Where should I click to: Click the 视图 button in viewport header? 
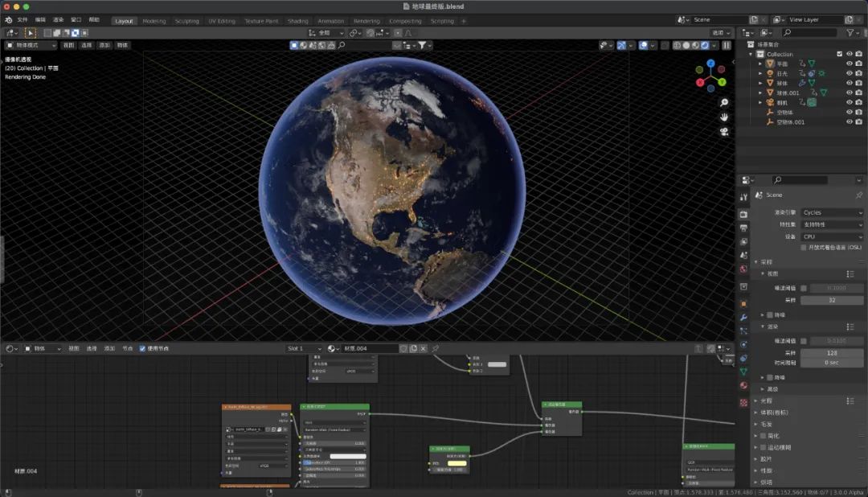68,46
